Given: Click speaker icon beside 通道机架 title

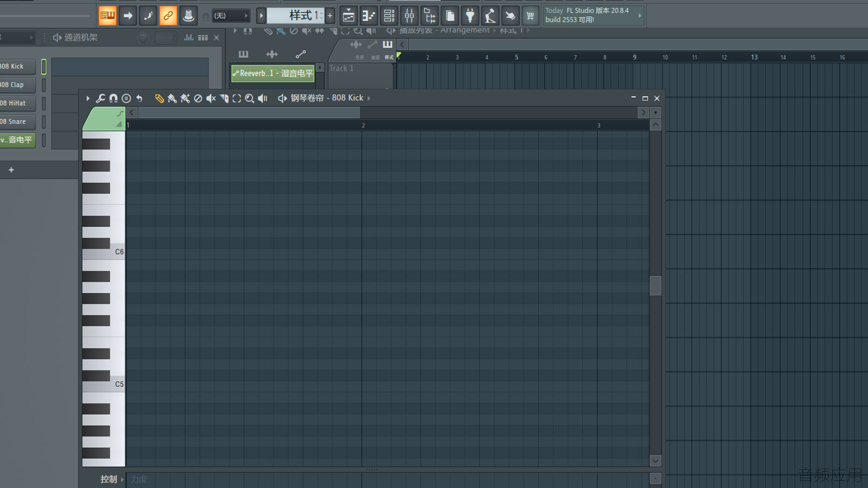Looking at the screenshot, I should click(x=57, y=37).
